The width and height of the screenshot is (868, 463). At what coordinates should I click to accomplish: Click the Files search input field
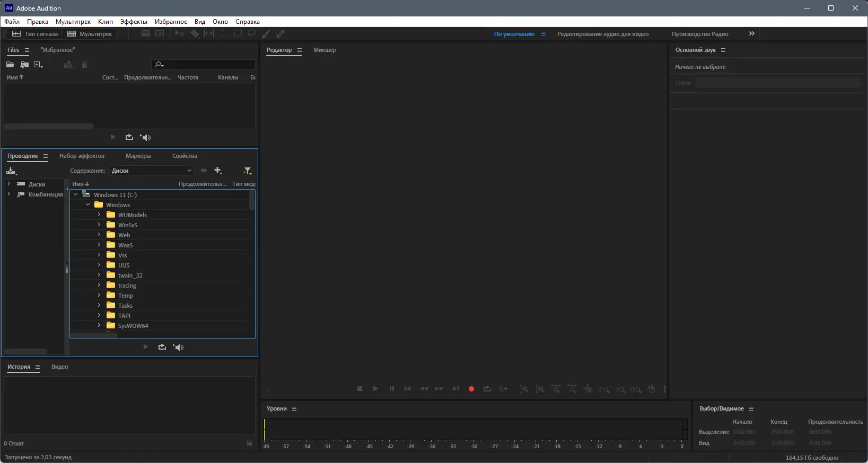[x=203, y=65]
